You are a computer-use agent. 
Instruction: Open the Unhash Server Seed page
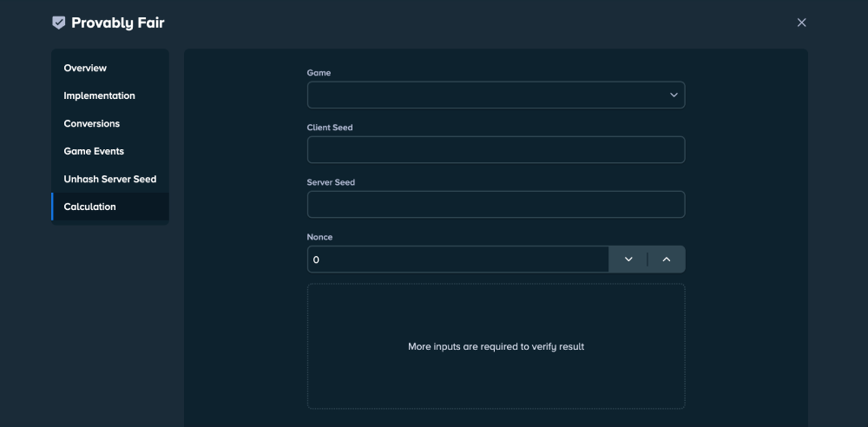[109, 179]
